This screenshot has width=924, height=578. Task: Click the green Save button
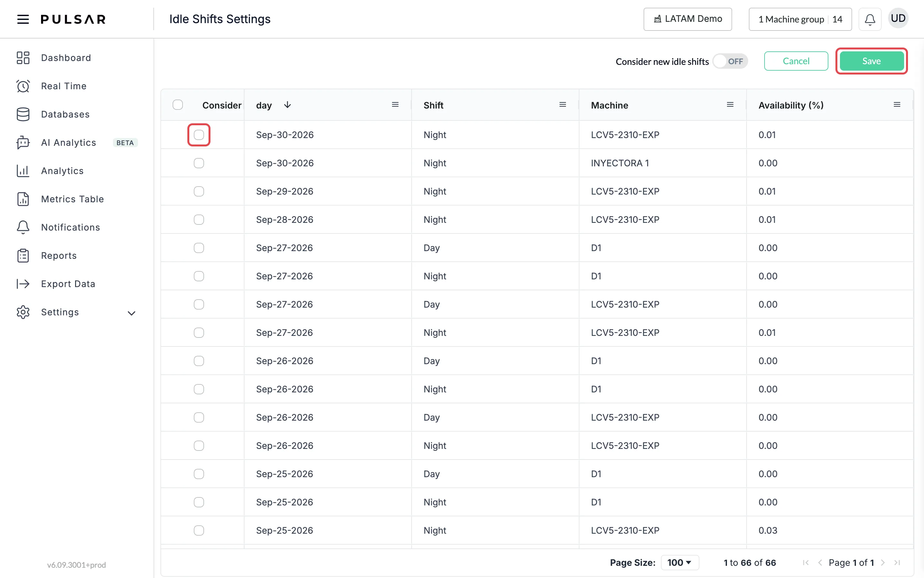tap(871, 61)
